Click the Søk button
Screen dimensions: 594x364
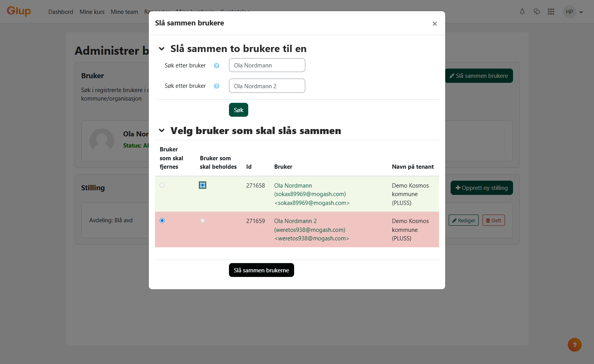point(239,110)
